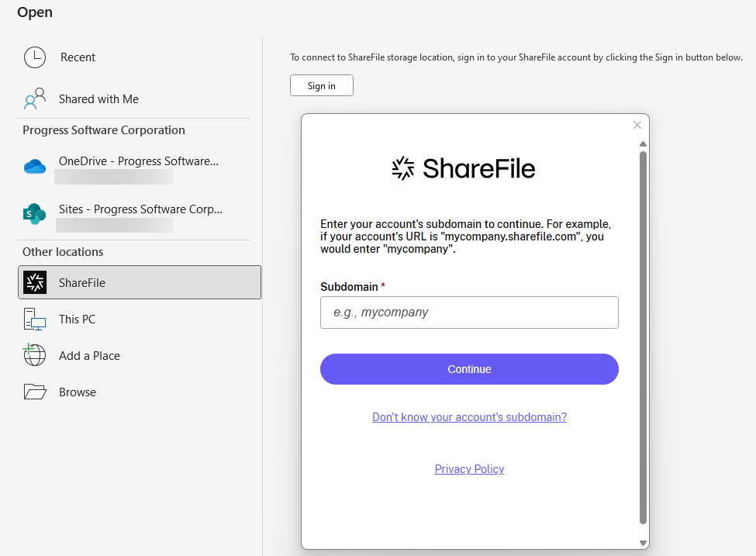This screenshot has width=756, height=556.
Task: Click the purple Continue button
Action: [x=469, y=369]
